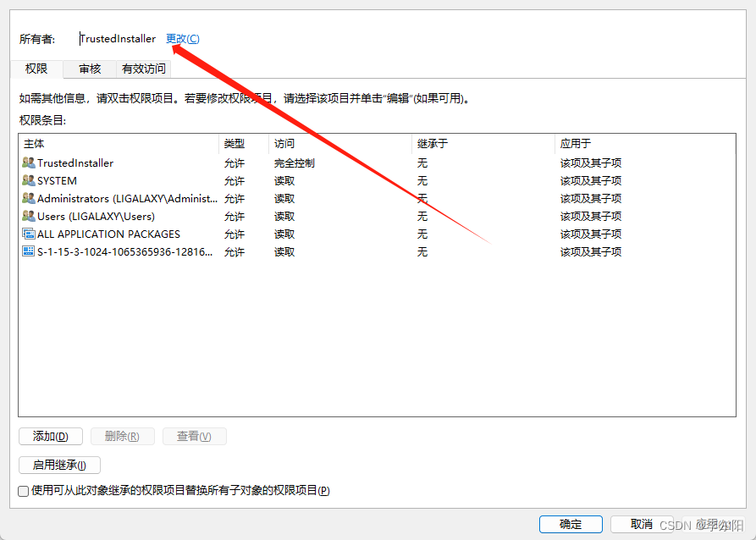Click the Administrators group icon
This screenshot has width=756, height=540.
29,198
